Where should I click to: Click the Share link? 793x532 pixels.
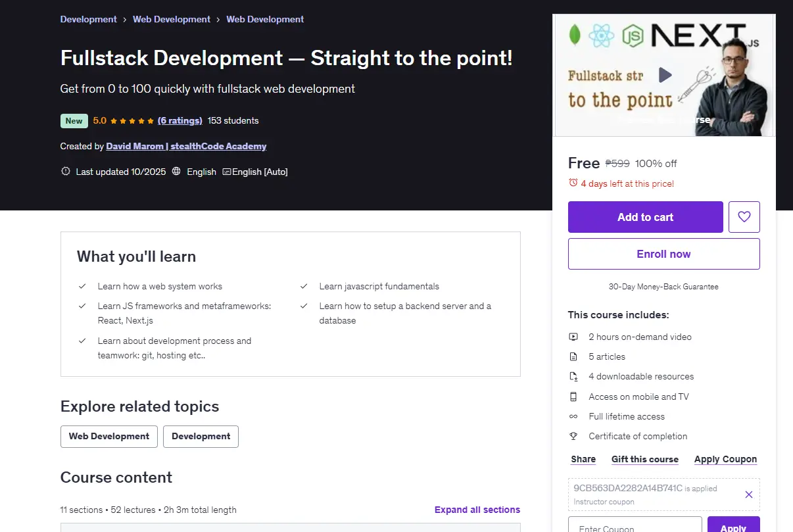point(583,459)
